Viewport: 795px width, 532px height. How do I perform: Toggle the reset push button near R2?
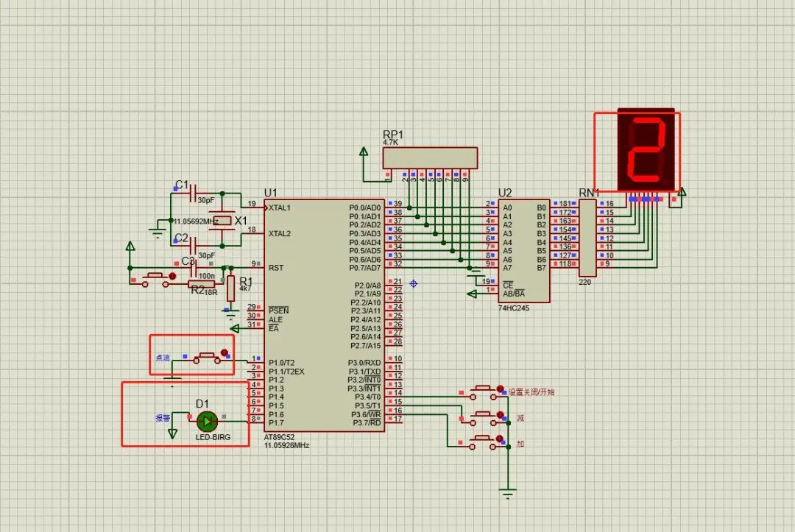click(x=155, y=276)
